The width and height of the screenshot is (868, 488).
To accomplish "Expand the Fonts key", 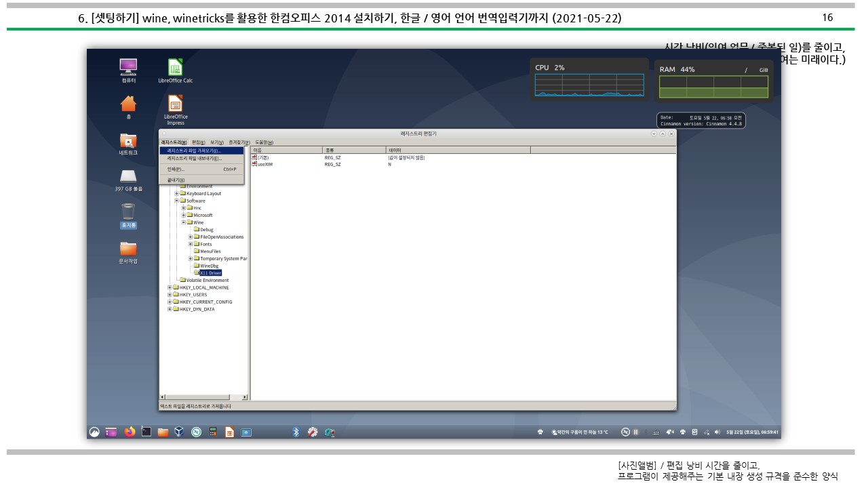I will click(x=191, y=244).
